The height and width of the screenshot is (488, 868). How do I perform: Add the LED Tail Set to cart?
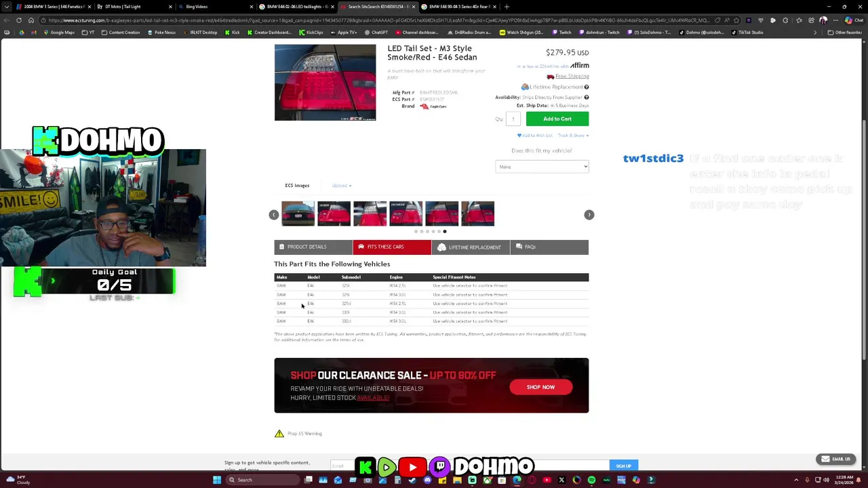[557, 119]
